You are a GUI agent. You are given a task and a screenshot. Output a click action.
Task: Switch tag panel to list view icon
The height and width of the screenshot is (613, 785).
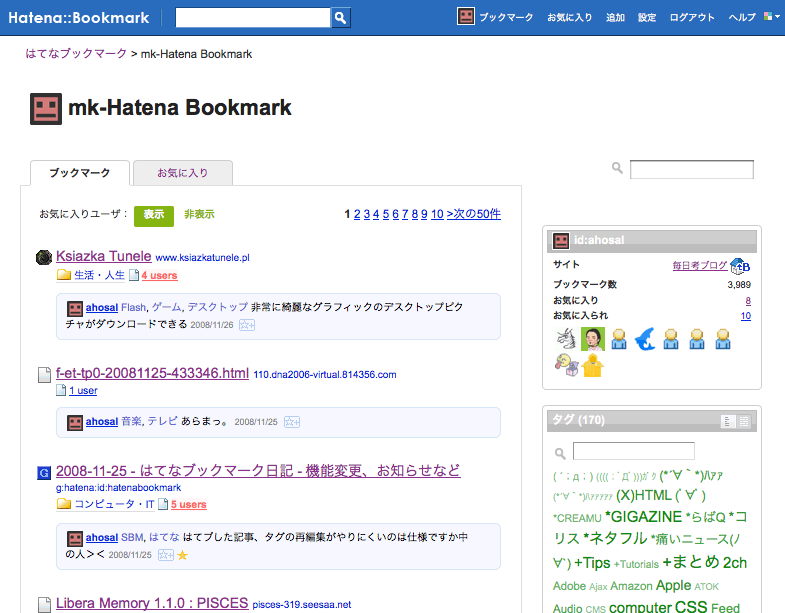(x=727, y=422)
